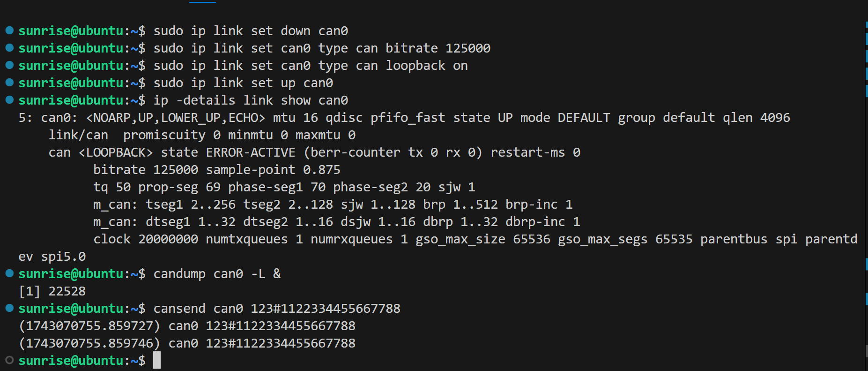The image size is (868, 371).
Task: Click the hollow gray dot at the last prompt
Action: 9,360
